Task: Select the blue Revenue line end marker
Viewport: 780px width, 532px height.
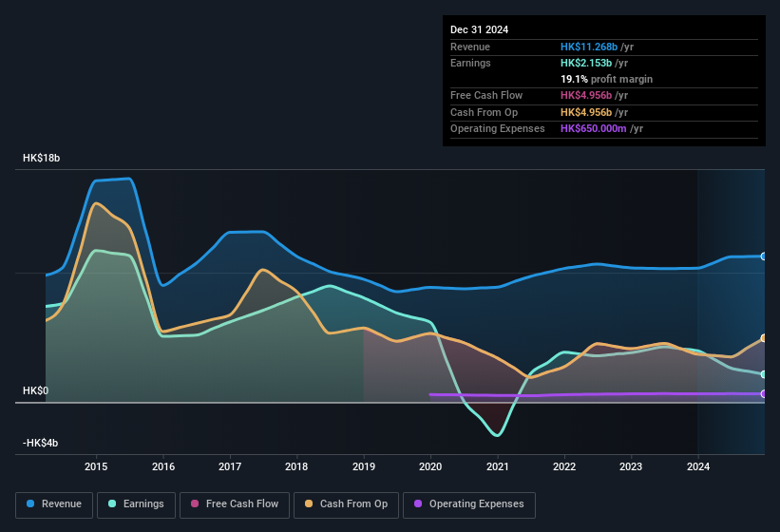Action: tap(764, 256)
